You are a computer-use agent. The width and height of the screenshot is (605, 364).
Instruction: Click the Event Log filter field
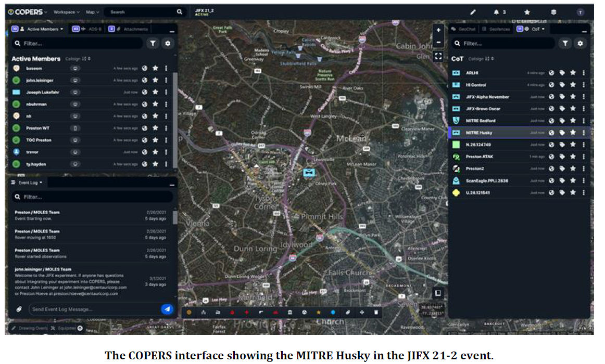click(x=92, y=197)
